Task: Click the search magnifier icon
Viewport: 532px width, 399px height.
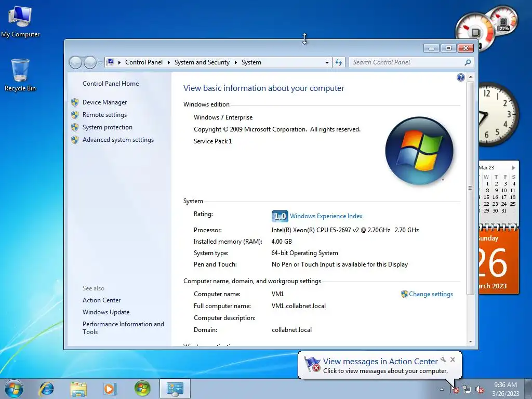Action: (468, 62)
